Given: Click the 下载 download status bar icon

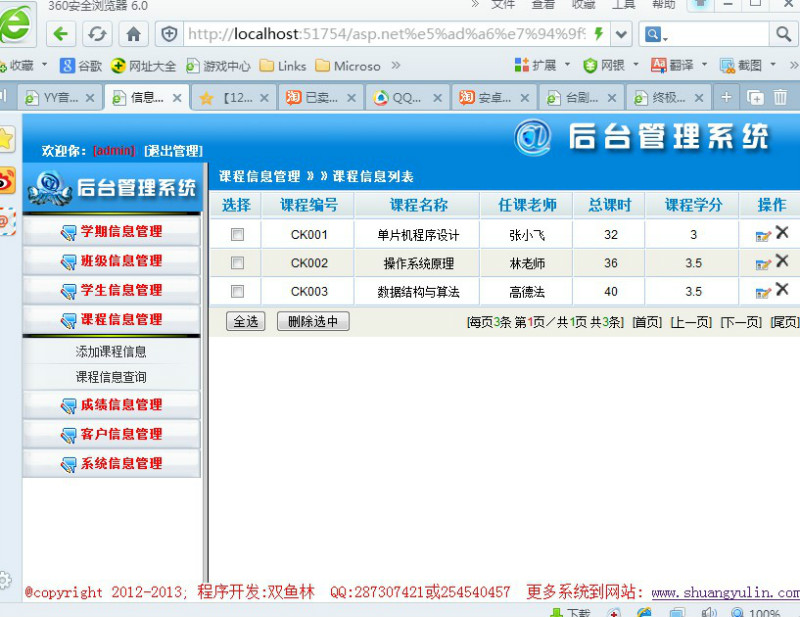Looking at the screenshot, I should click(x=570, y=612).
